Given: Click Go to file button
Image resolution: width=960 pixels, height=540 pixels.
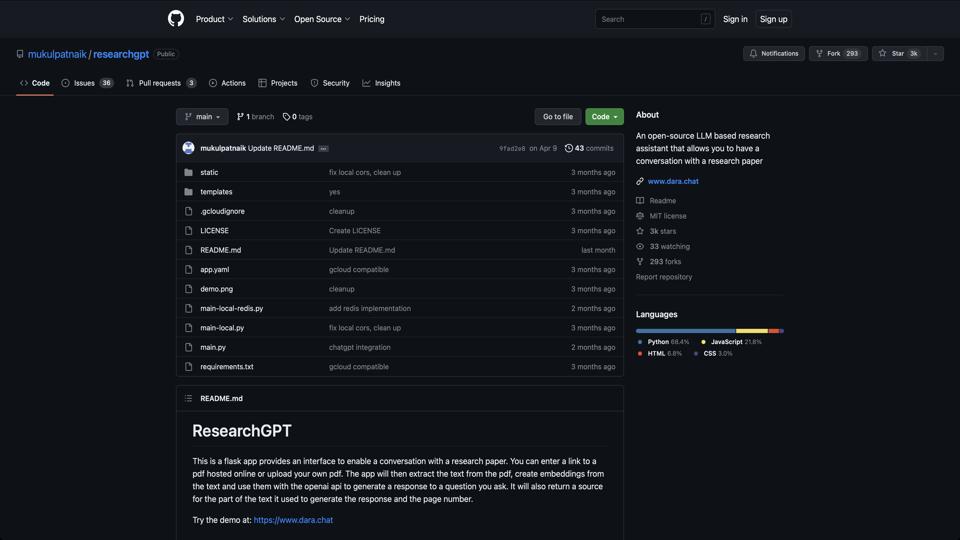Looking at the screenshot, I should tap(558, 117).
